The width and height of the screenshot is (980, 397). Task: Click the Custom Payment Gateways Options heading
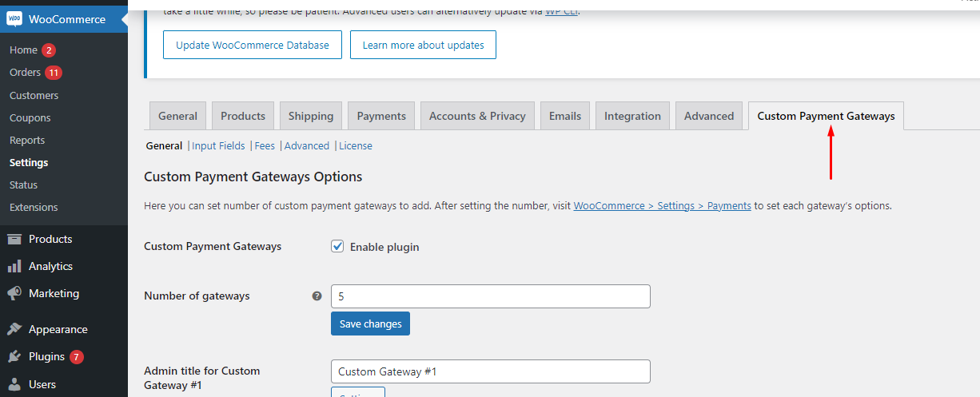253,177
